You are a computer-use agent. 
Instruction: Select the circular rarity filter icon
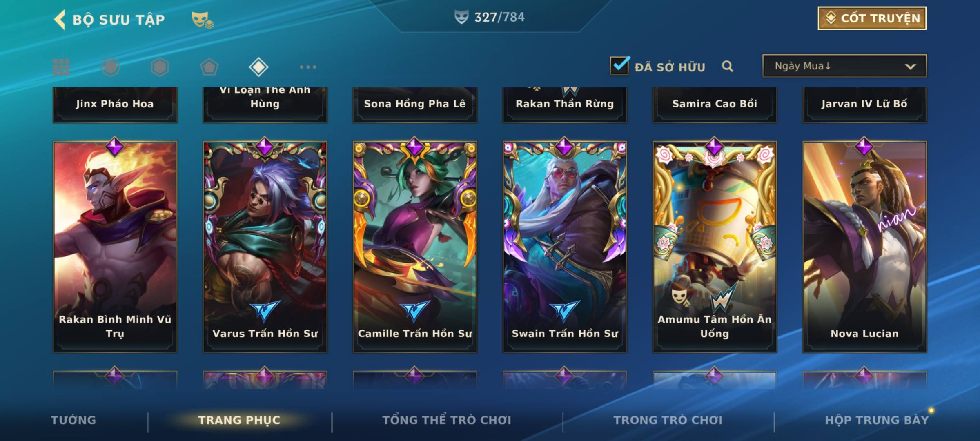pyautogui.click(x=111, y=67)
